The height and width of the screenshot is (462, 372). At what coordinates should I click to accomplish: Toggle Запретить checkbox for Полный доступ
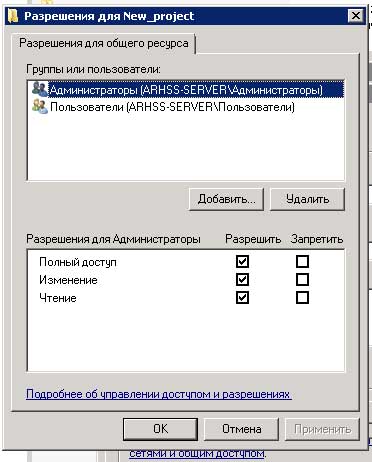[x=302, y=262]
